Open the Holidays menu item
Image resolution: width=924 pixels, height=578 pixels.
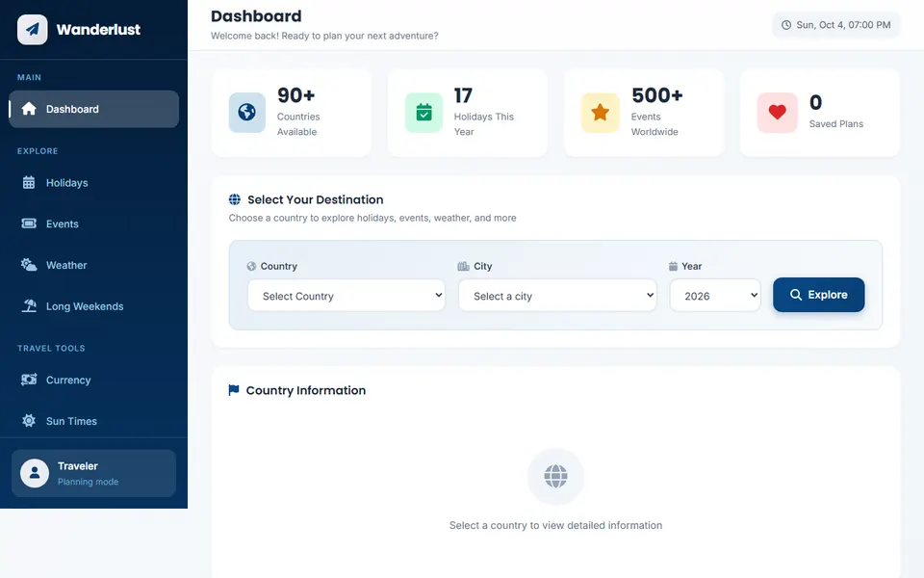[x=93, y=182]
